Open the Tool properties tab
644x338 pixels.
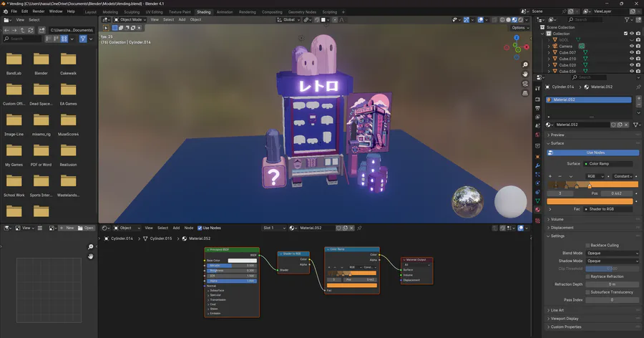pyautogui.click(x=537, y=88)
